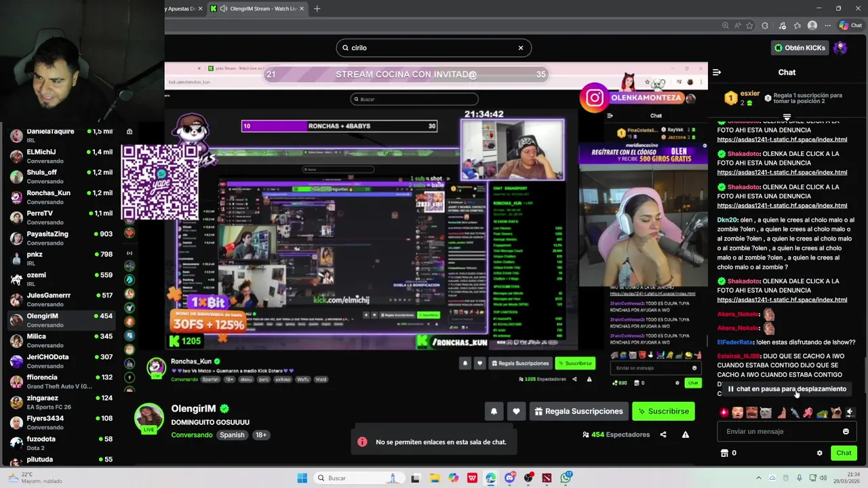Switch to OlengirIM Stream browser tab

258,9
